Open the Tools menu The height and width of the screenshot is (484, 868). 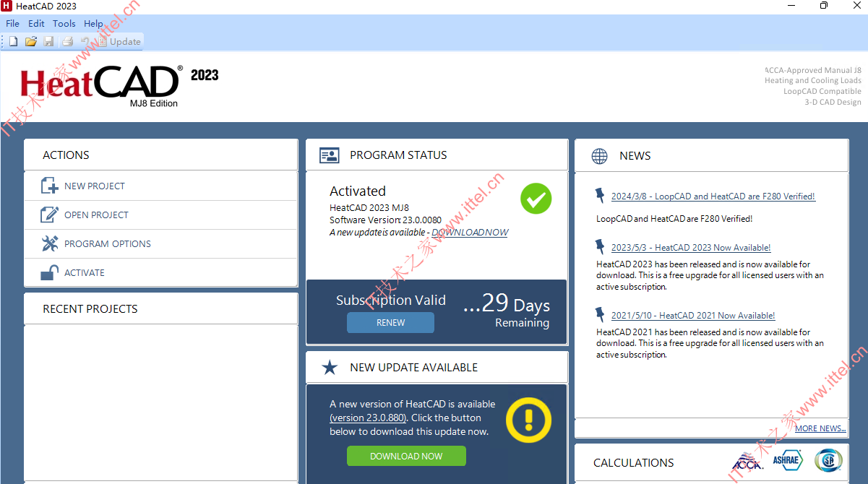[x=64, y=24]
